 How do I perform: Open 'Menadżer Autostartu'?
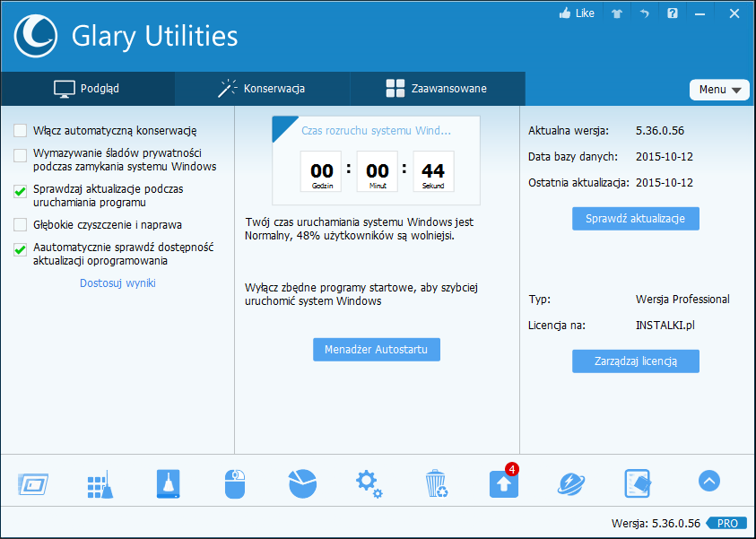pyautogui.click(x=376, y=349)
